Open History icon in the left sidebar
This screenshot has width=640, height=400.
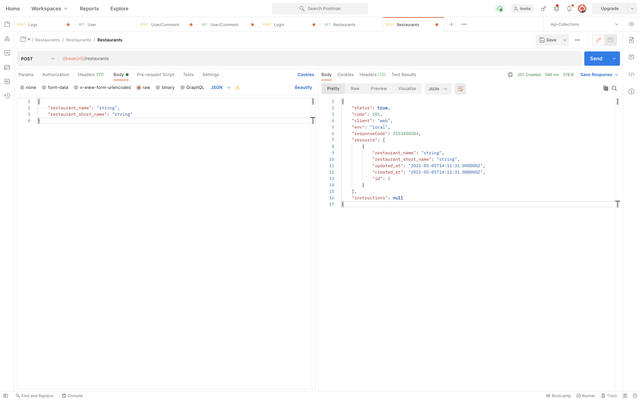7,96
